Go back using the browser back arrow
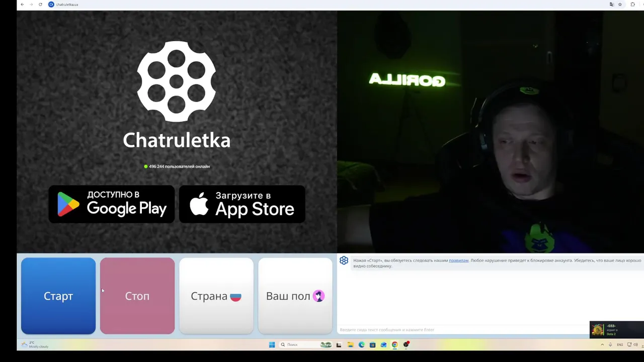644x362 pixels. (22, 5)
